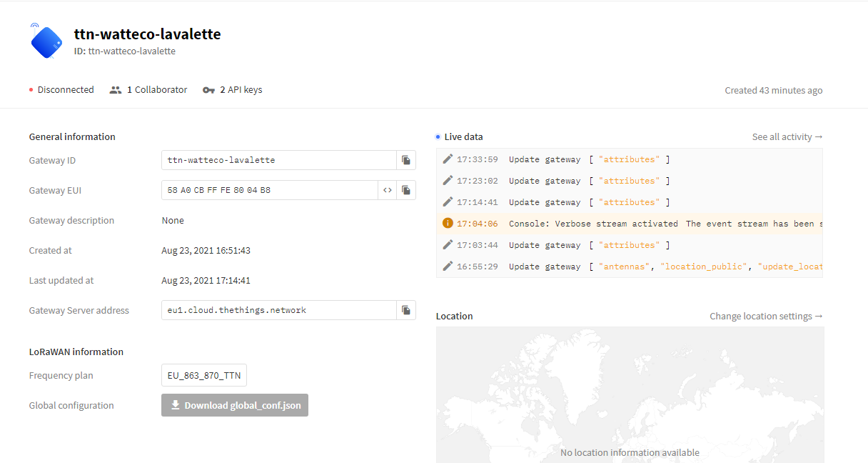
Task: Copy the Gateway Server address
Action: point(405,310)
